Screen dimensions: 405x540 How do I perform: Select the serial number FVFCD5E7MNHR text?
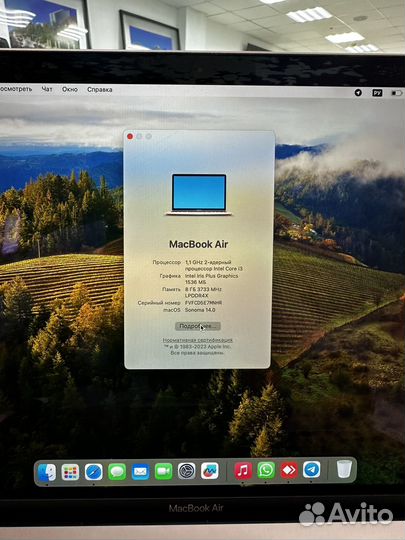(204, 303)
